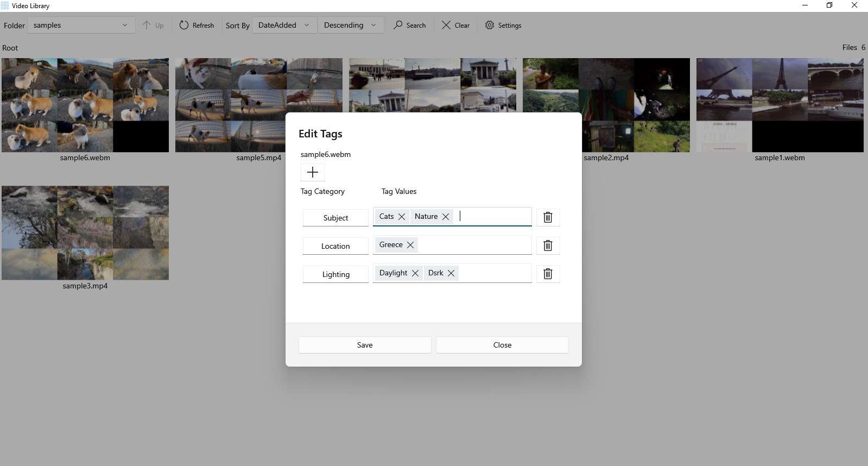868x466 pixels.
Task: Click the sample3.mp4 file name label
Action: [85, 286]
